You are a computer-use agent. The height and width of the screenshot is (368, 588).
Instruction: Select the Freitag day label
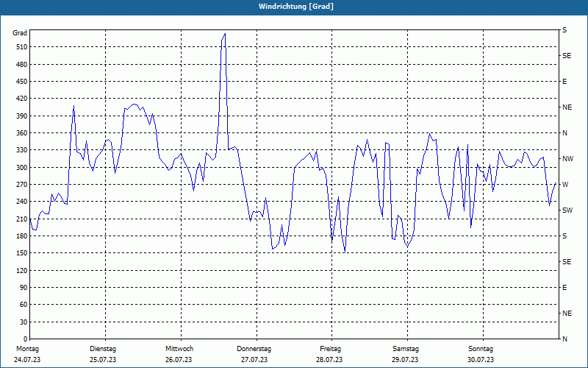330,349
